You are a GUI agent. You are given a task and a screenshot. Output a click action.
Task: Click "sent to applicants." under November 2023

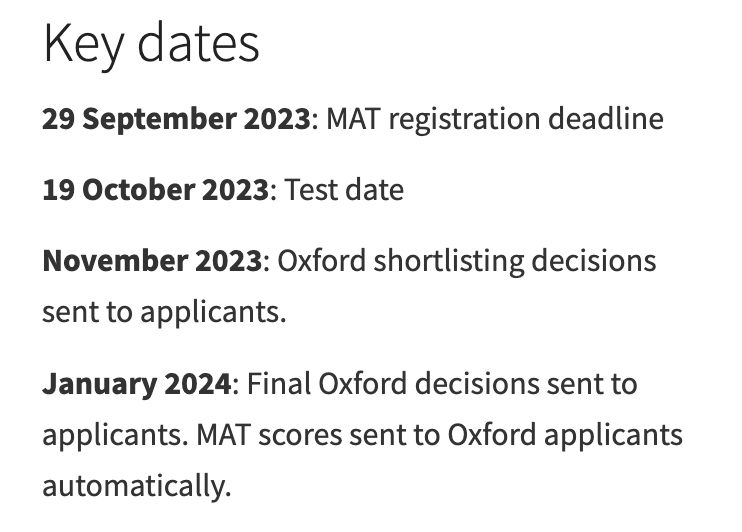pos(164,312)
